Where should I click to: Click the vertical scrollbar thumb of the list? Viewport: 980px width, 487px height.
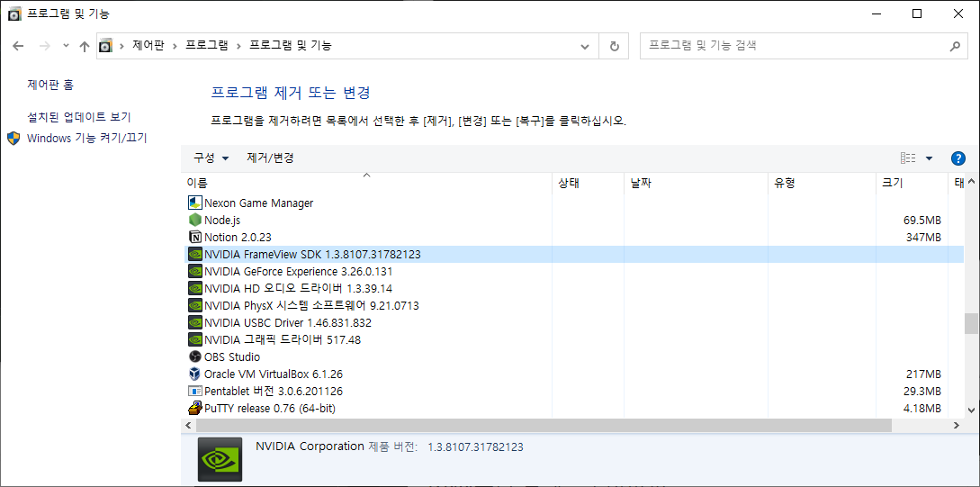click(971, 324)
